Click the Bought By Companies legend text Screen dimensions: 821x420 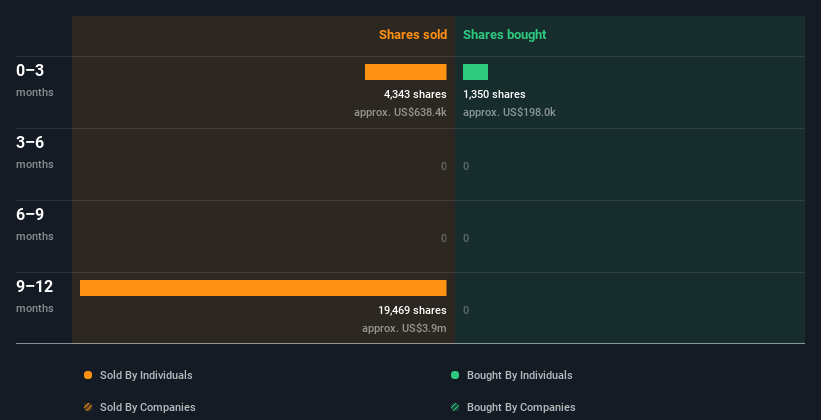tap(521, 407)
